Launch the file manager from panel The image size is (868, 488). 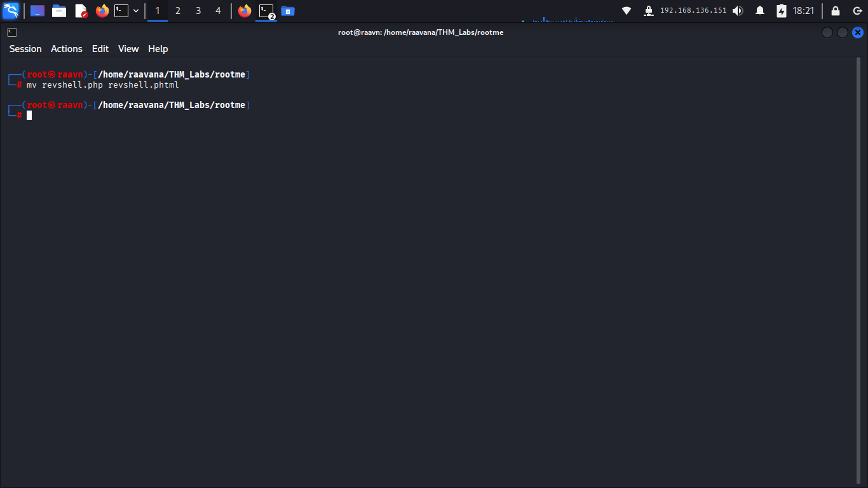[59, 11]
